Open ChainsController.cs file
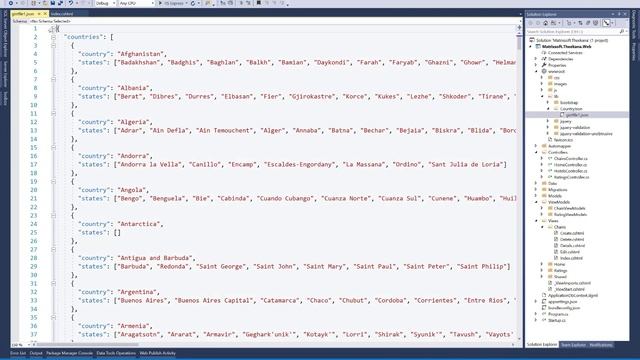This screenshot has width=640, height=360. coord(570,158)
